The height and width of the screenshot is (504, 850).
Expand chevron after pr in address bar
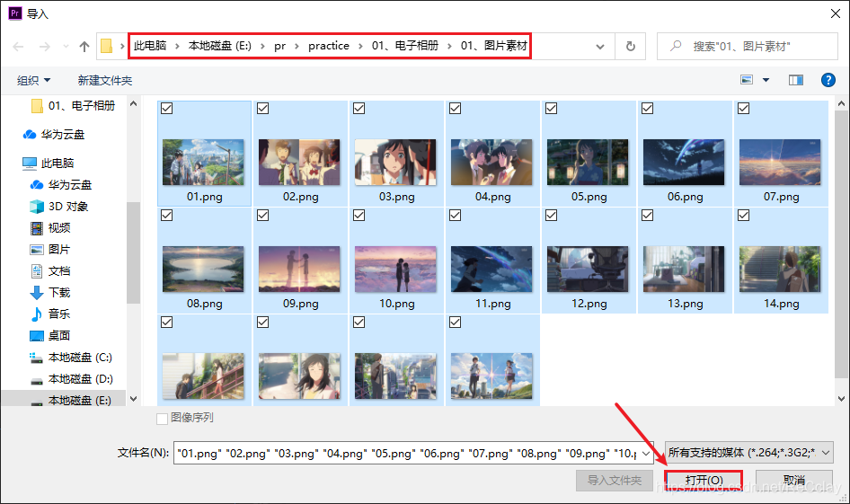(x=297, y=46)
